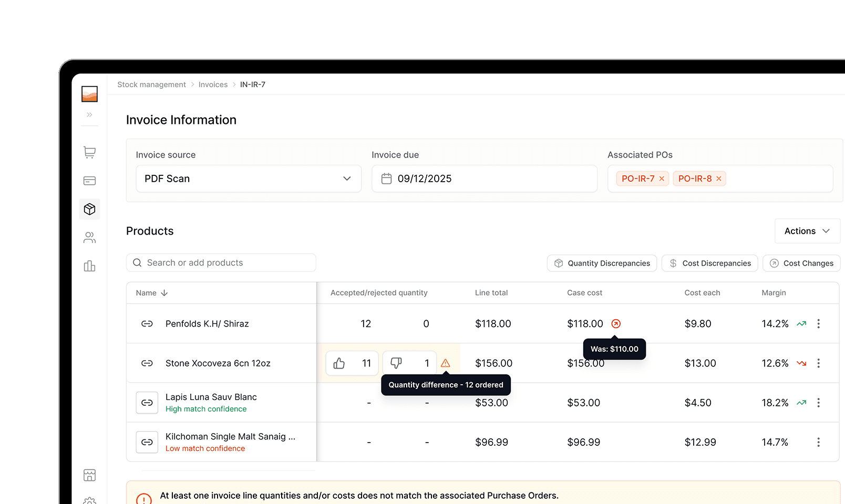
Task: Select Kilchoman Single Malt Sanaig product name
Action: [230, 436]
